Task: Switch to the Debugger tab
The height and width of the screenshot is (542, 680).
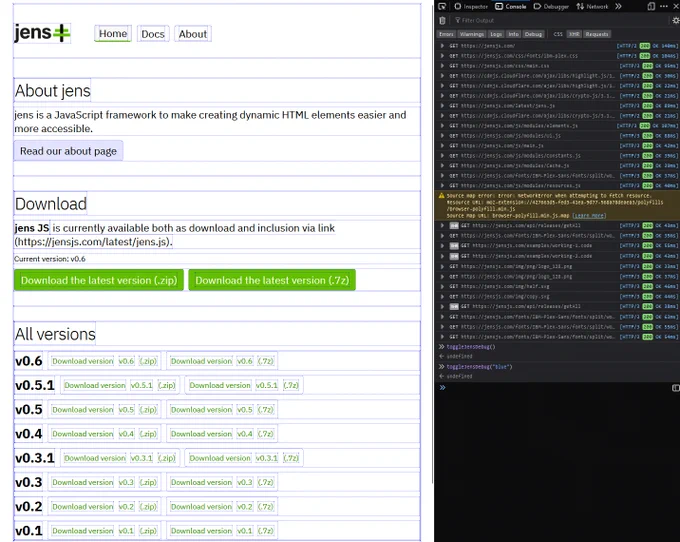Action: 551,7
